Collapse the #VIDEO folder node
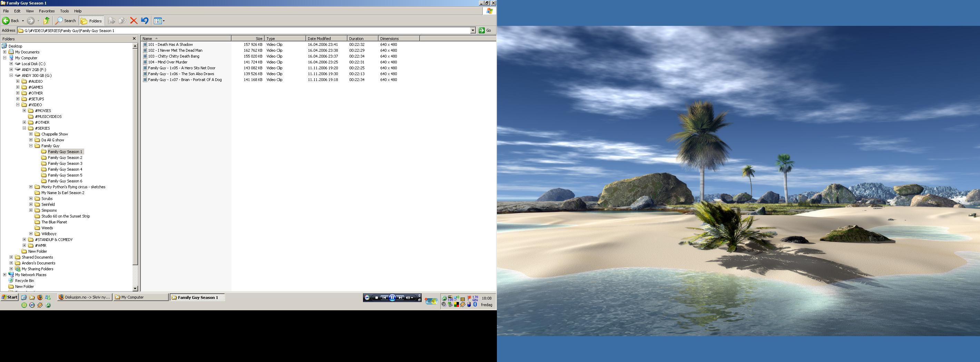Viewport: 980px width, 362px height. [x=18, y=104]
